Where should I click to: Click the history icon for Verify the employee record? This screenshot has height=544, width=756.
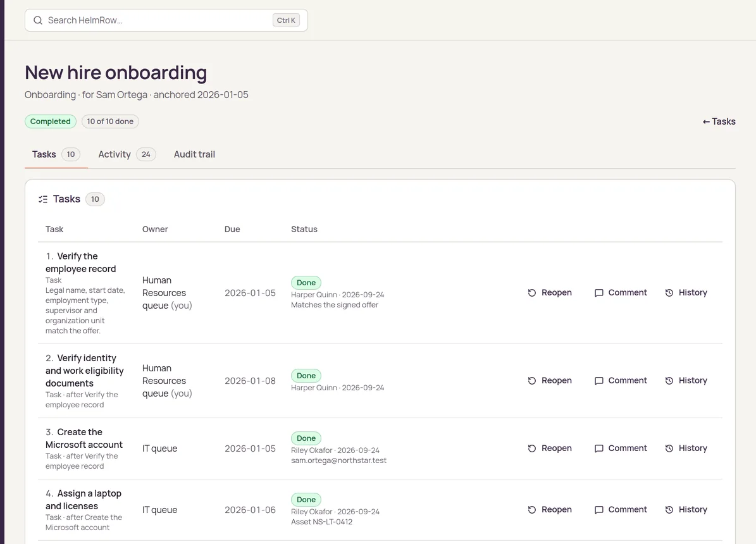pos(669,293)
